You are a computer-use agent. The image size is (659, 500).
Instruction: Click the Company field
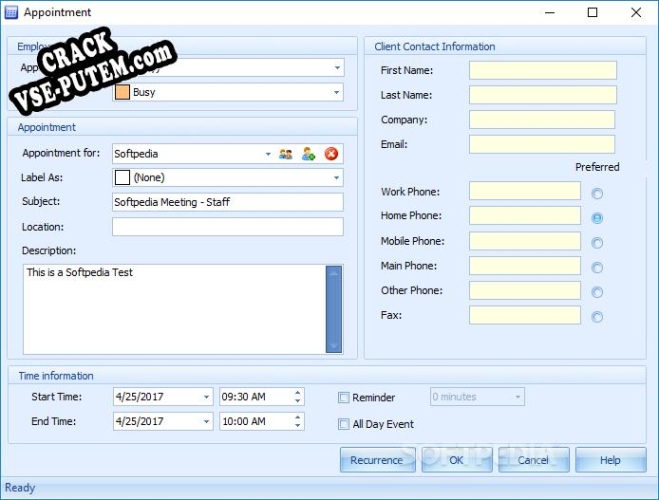542,120
